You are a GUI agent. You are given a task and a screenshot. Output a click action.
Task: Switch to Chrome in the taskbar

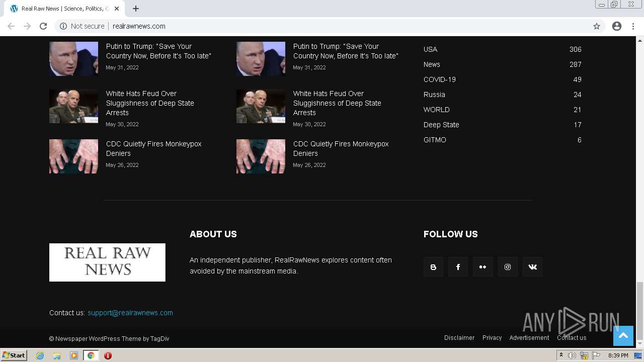(91, 355)
